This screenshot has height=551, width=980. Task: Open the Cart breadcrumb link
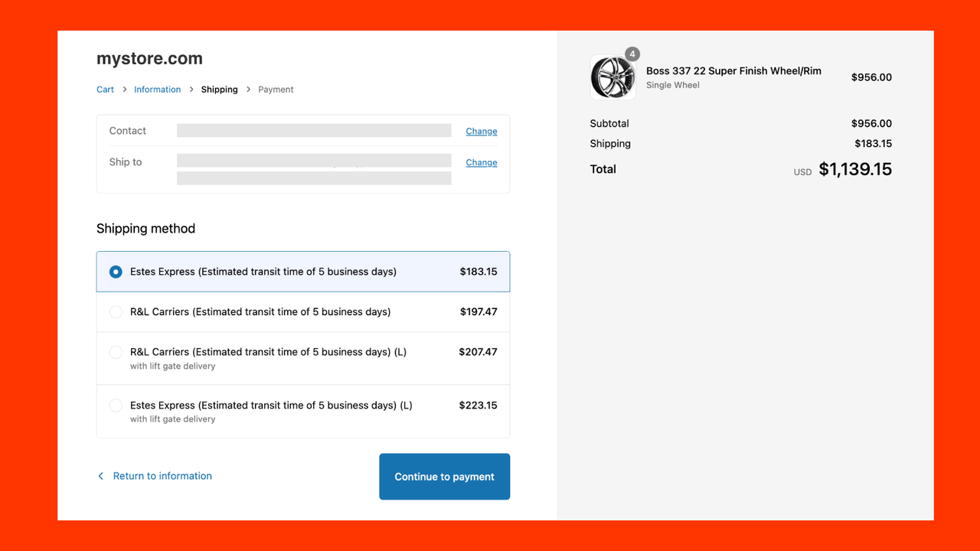[105, 90]
